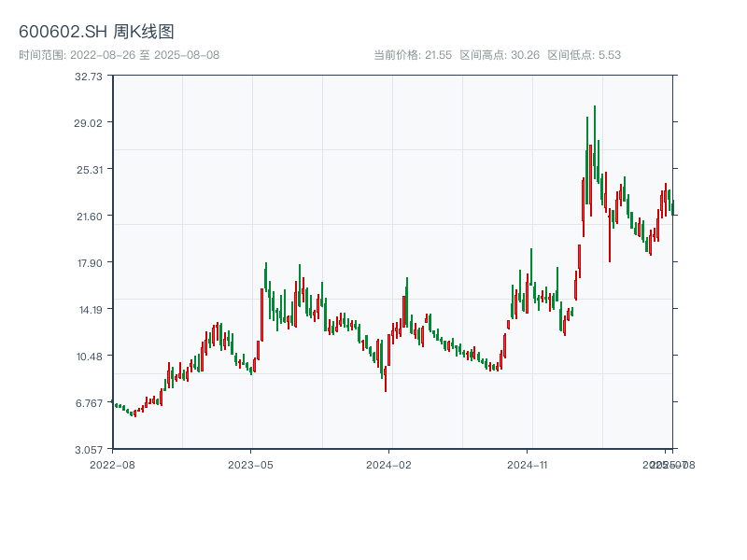Click the 6.767 y-axis price label
The height and width of the screenshot is (560, 747).
pyautogui.click(x=89, y=403)
